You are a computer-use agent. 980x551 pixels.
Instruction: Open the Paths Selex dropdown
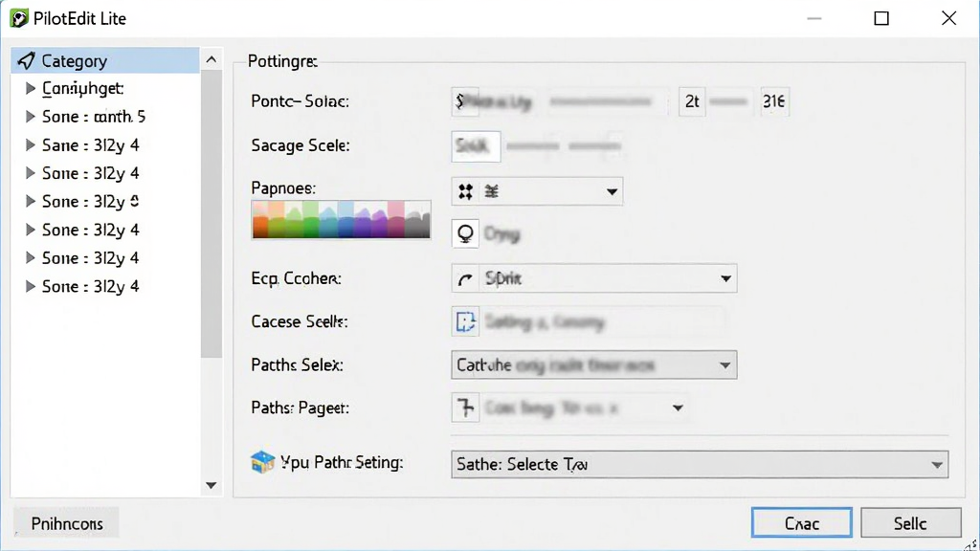tap(593, 364)
